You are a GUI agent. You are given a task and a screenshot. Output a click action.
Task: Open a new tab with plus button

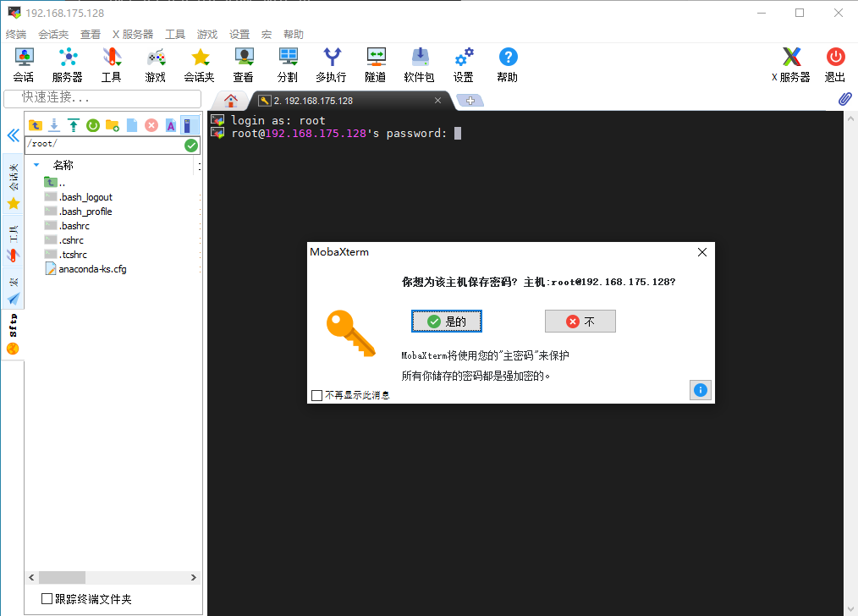470,101
